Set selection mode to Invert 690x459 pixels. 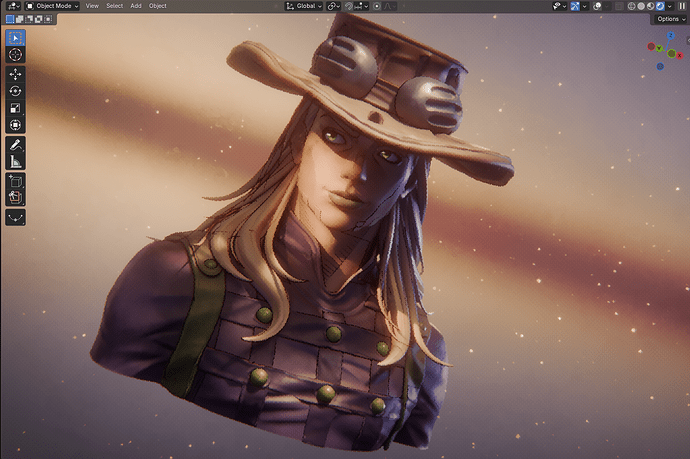39,19
